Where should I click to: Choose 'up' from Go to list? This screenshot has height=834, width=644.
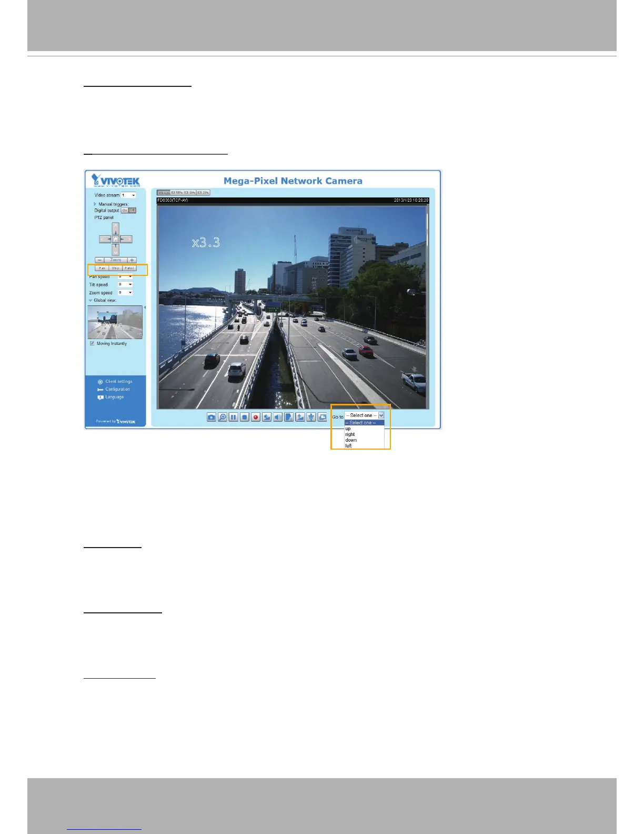click(x=364, y=429)
